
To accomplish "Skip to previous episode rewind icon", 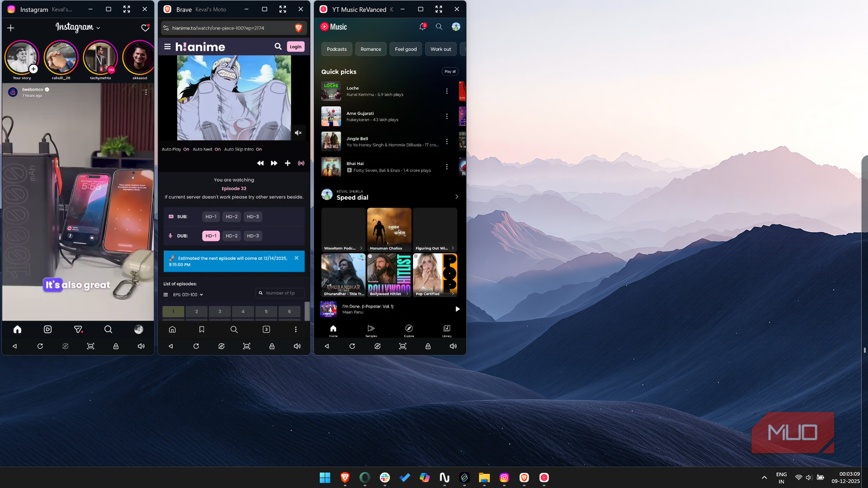I will [x=260, y=164].
